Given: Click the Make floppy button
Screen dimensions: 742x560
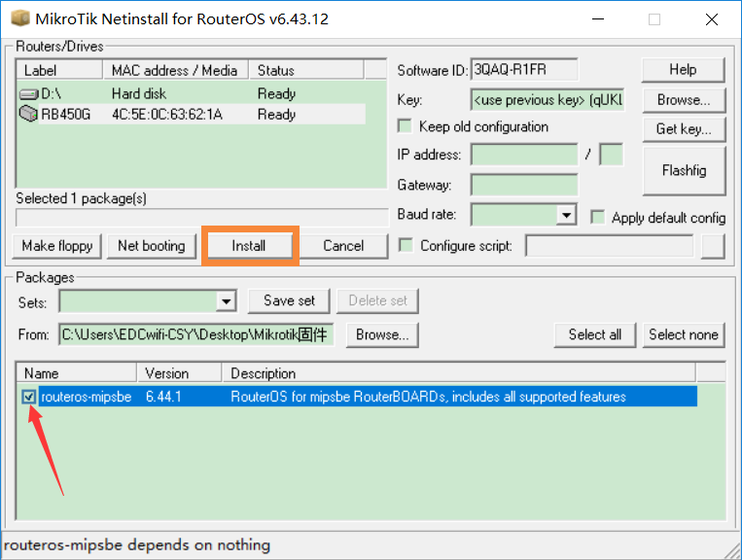Looking at the screenshot, I should pos(56,245).
